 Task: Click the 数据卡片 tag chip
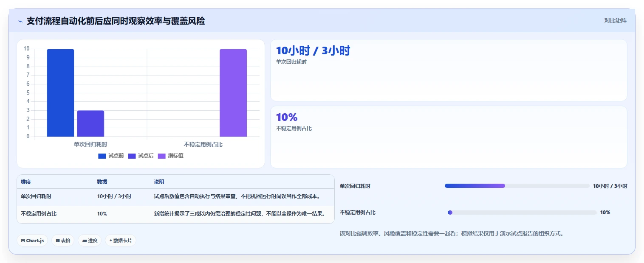pos(121,241)
